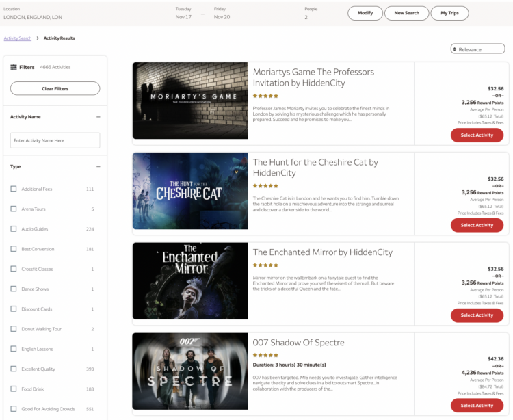Check the Additional Fees filter
Image resolution: width=513 pixels, height=420 pixels.
tap(14, 189)
